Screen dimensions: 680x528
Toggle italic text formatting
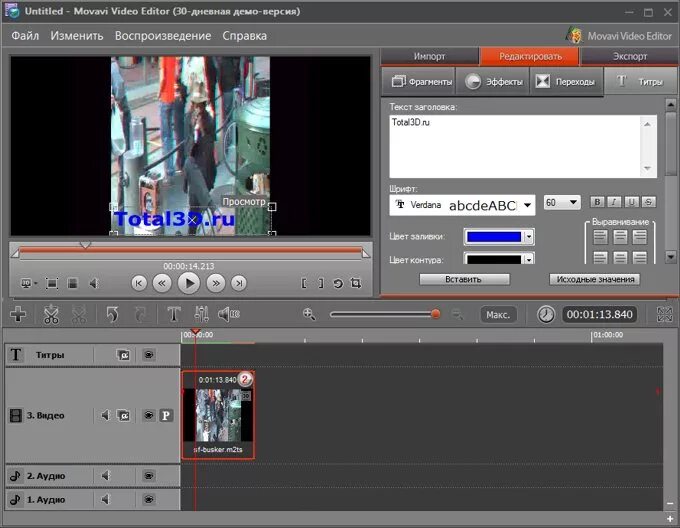click(x=614, y=202)
